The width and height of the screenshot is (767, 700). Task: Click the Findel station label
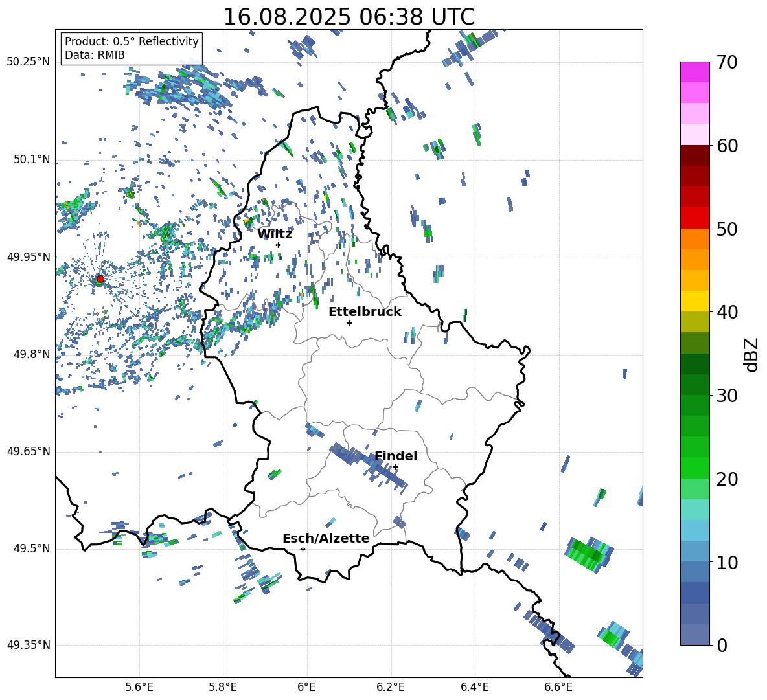(x=396, y=456)
